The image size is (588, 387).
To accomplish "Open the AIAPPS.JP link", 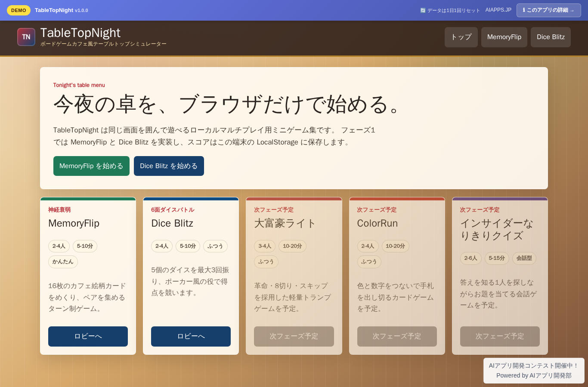I will click(x=498, y=10).
